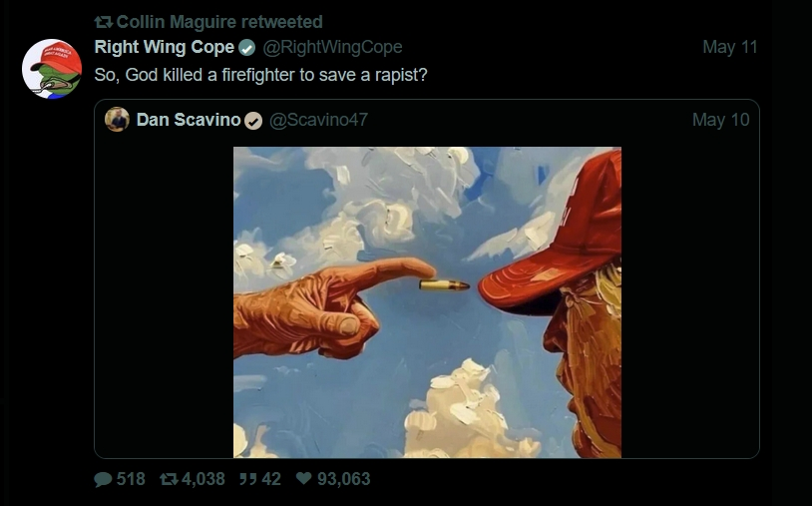This screenshot has width=812, height=506.
Task: Click verified badge next to Right Wing Cope
Action: click(x=247, y=48)
